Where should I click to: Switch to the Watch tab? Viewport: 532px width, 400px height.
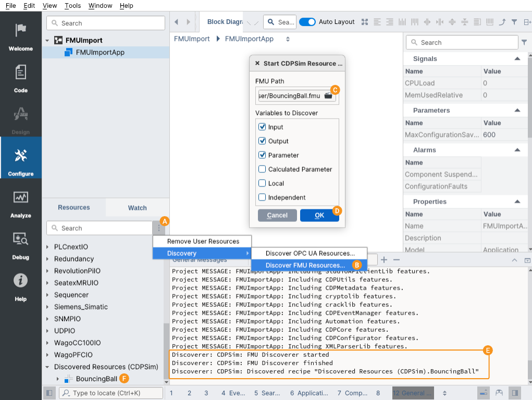(138, 208)
